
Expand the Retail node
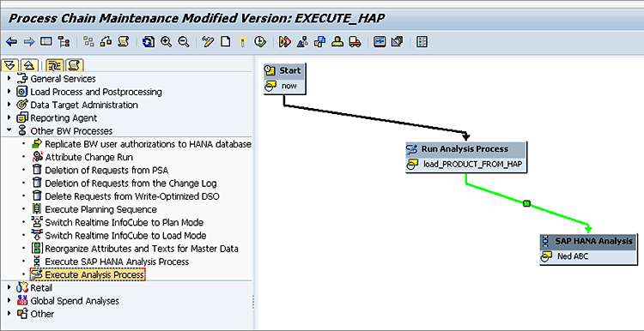pos(9,287)
